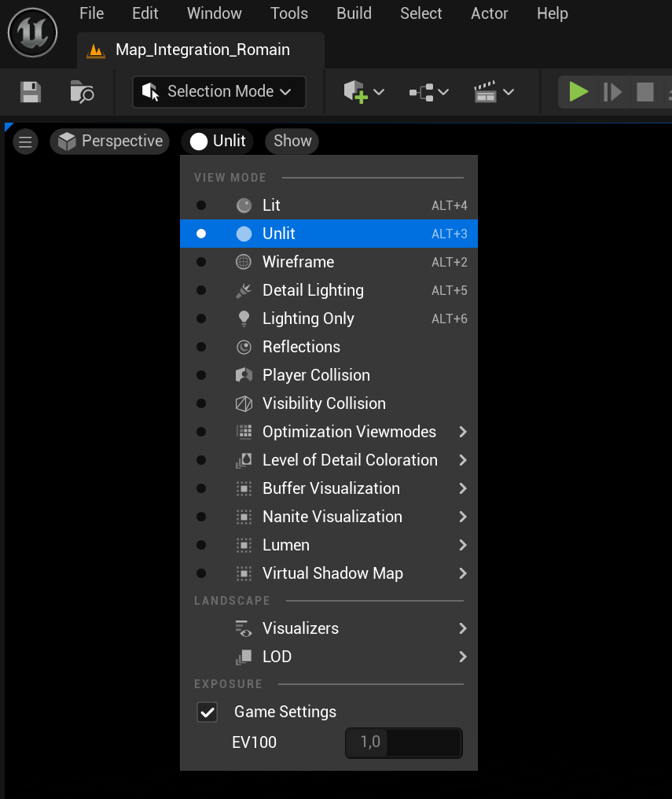Click the Buffer Visualization icon
The width and height of the screenshot is (672, 799).
[x=244, y=488]
